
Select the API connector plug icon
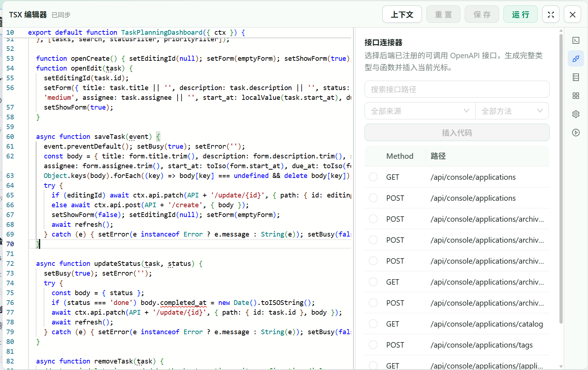(576, 59)
